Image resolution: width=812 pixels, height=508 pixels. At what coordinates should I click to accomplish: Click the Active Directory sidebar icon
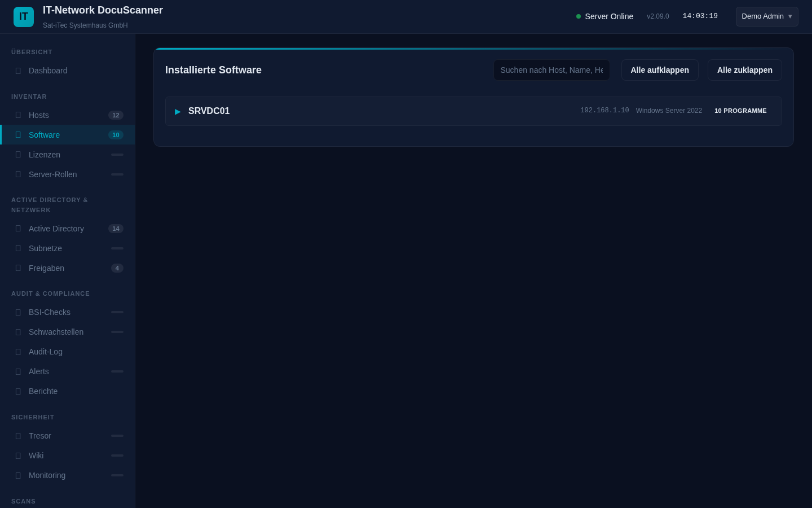click(x=18, y=229)
